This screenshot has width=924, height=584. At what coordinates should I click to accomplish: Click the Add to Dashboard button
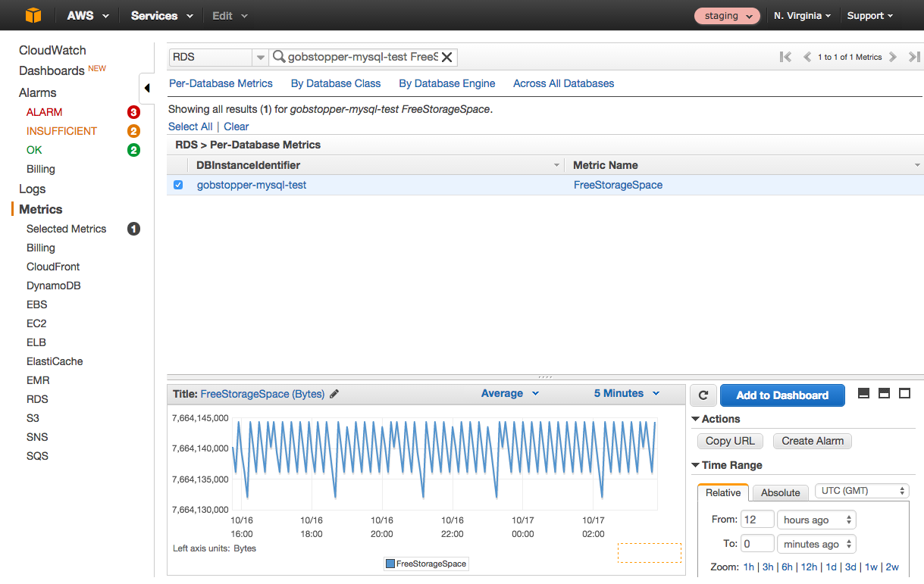click(x=782, y=395)
